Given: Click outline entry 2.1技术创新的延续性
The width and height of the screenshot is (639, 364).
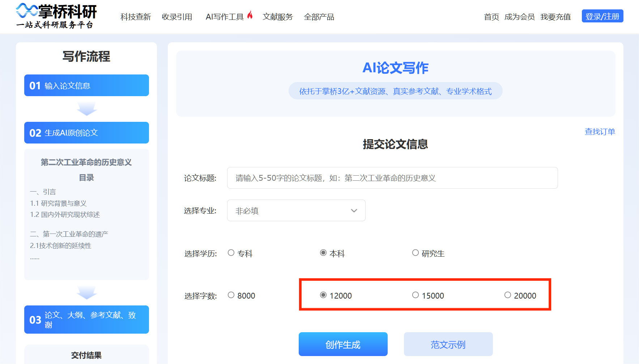Looking at the screenshot, I should click(61, 246).
